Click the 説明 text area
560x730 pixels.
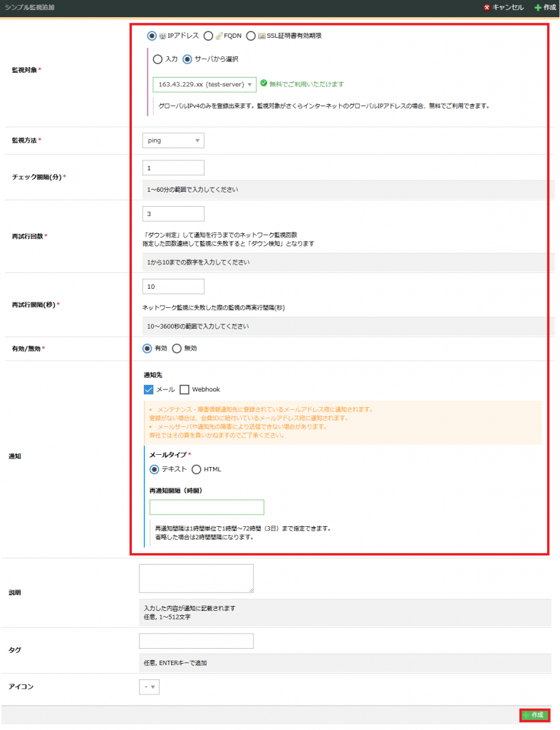coord(196,578)
